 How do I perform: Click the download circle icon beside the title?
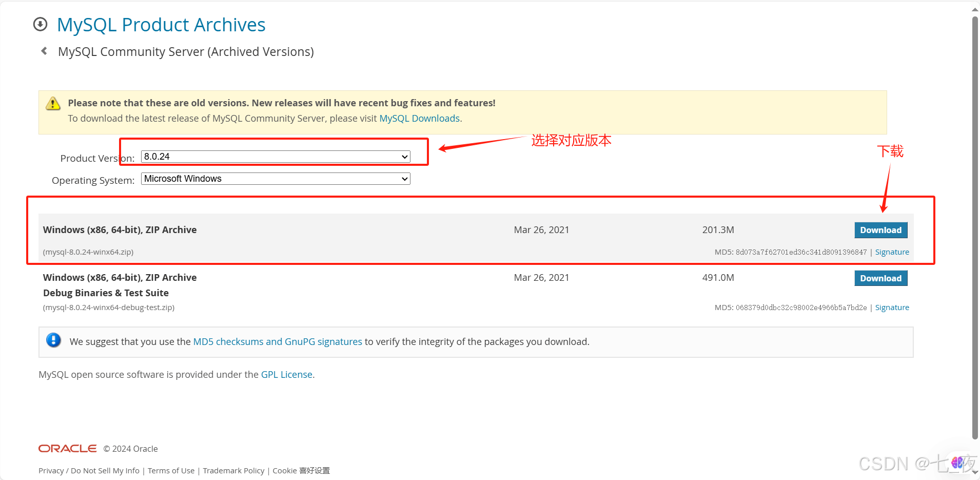[40, 25]
